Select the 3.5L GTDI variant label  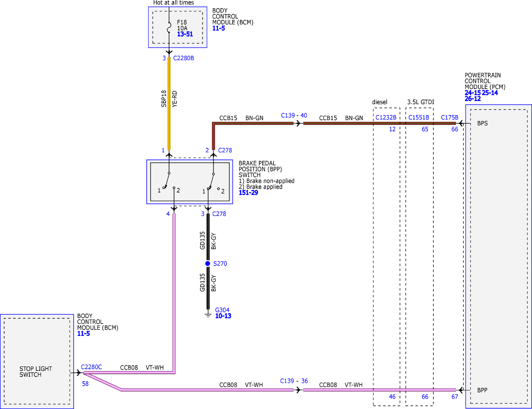click(x=421, y=102)
